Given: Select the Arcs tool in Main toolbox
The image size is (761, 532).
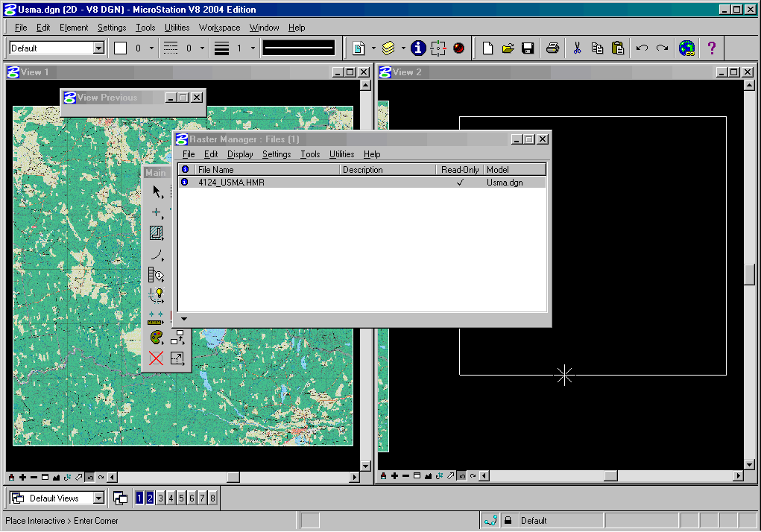Looking at the screenshot, I should [157, 255].
